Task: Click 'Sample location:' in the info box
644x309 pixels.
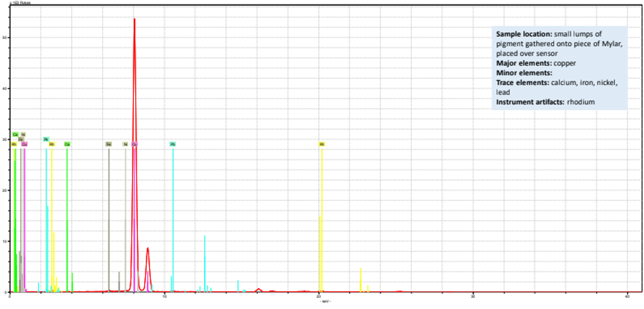Action: point(524,34)
